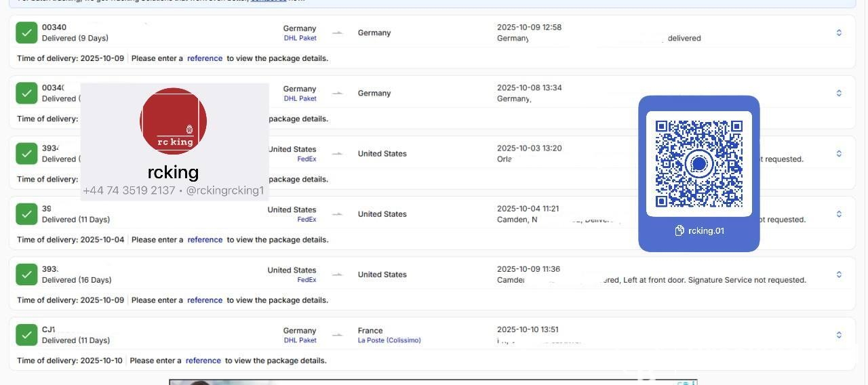
Task: Click the copy icon beside rcking.01
Action: (x=679, y=231)
